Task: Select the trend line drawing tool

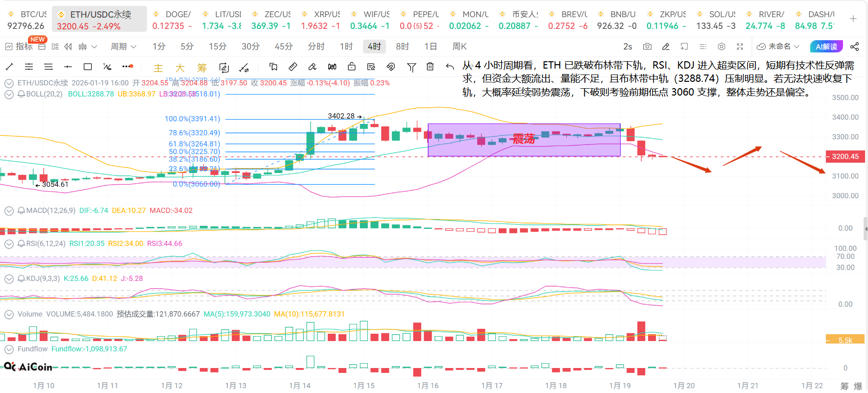Action: click(9, 67)
